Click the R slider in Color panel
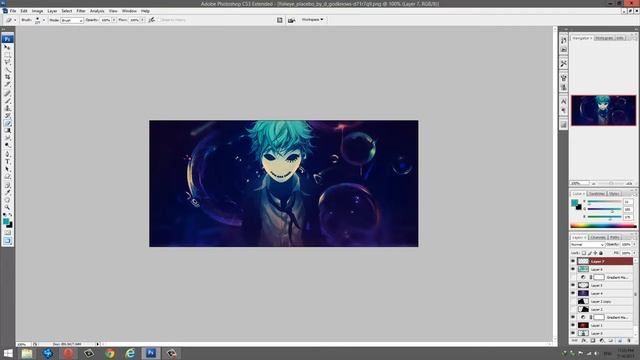 point(604,202)
